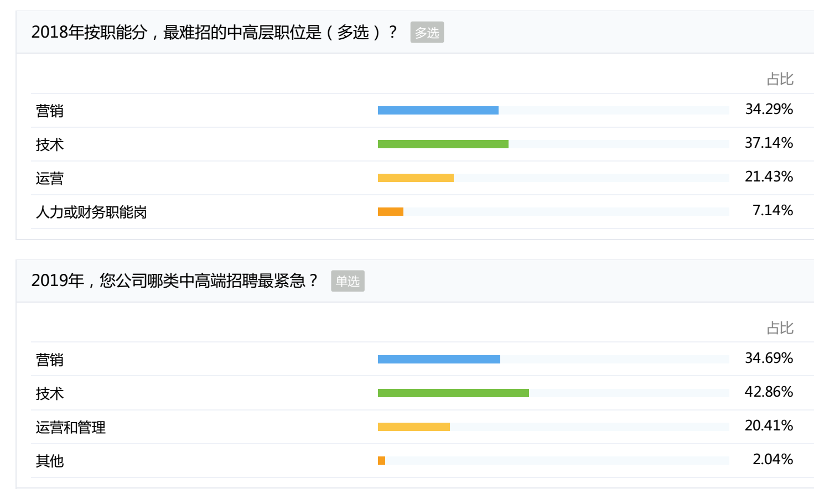Click the 37.14% percentage value
Viewport: 814px width, 504px height.
769,143
